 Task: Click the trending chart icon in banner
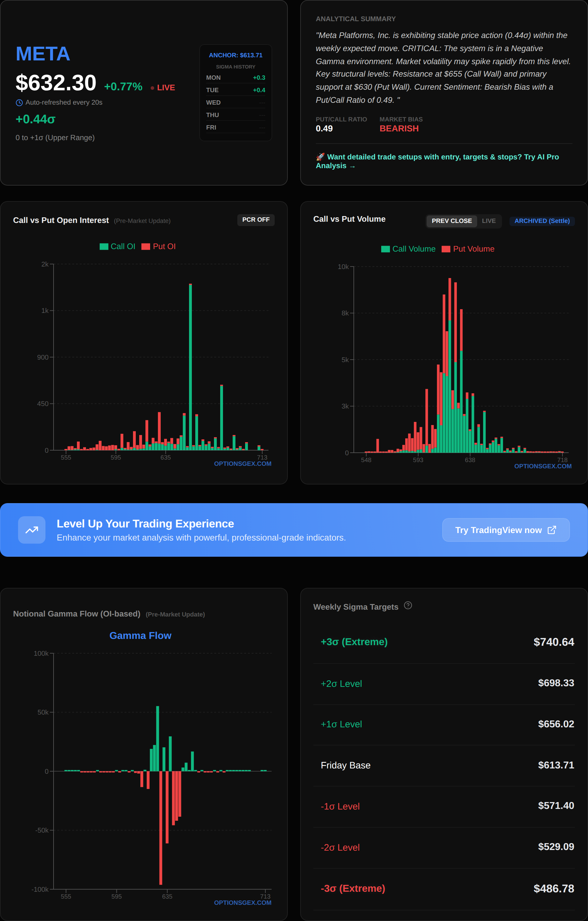[32, 530]
